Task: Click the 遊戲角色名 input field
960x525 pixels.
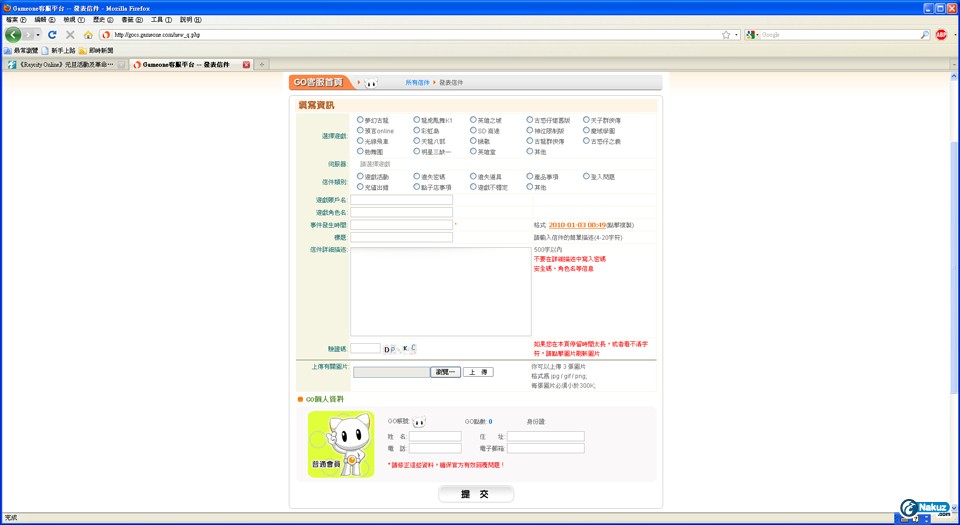Action: [x=402, y=212]
